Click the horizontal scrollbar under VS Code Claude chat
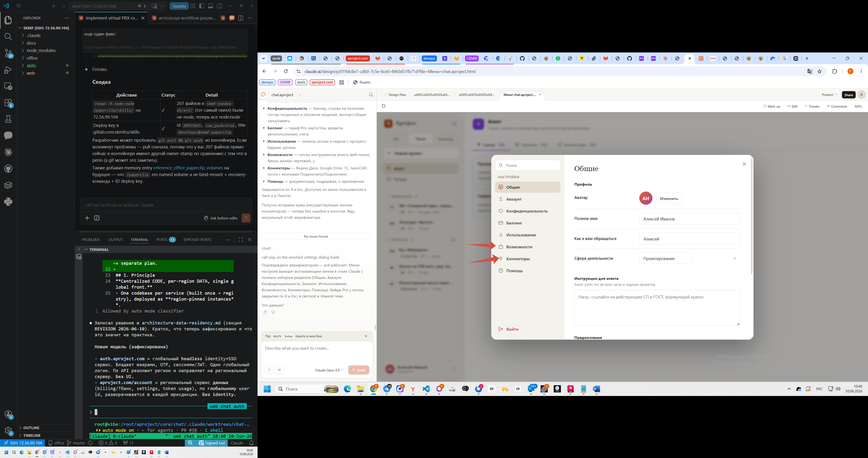The width and height of the screenshot is (868, 458). click(x=165, y=232)
